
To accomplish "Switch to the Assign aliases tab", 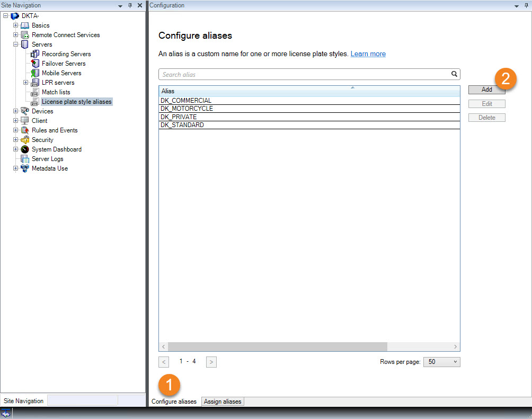I will 223,402.
